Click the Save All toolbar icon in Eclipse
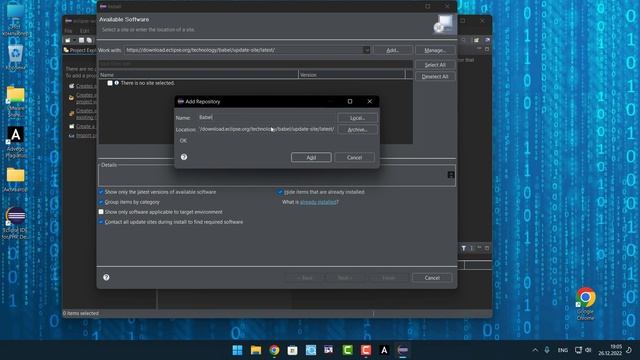640x360 pixels. 89,40
